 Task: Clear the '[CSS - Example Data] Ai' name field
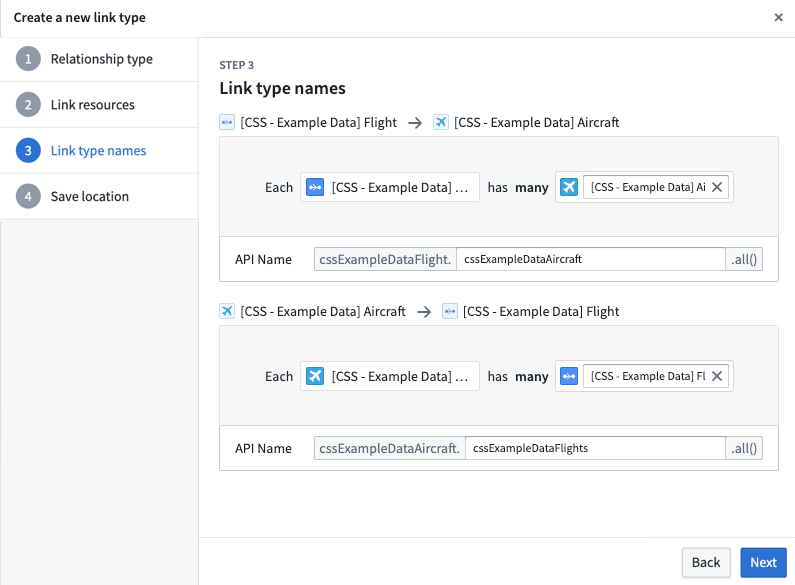pos(717,187)
